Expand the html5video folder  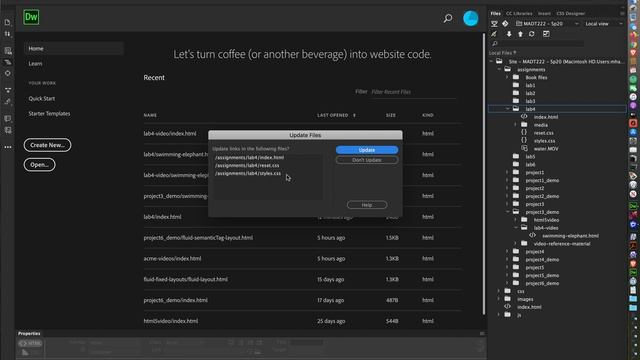pos(516,220)
